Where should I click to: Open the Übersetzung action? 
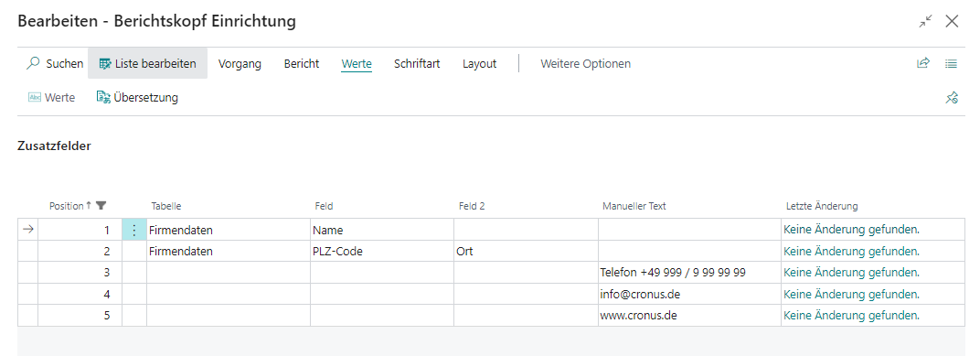pos(137,98)
